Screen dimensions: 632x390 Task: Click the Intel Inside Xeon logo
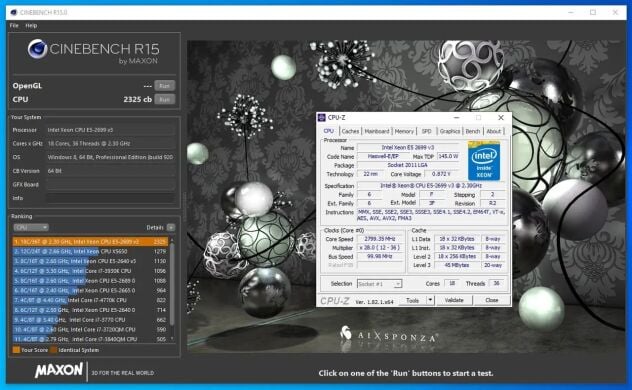click(x=484, y=161)
